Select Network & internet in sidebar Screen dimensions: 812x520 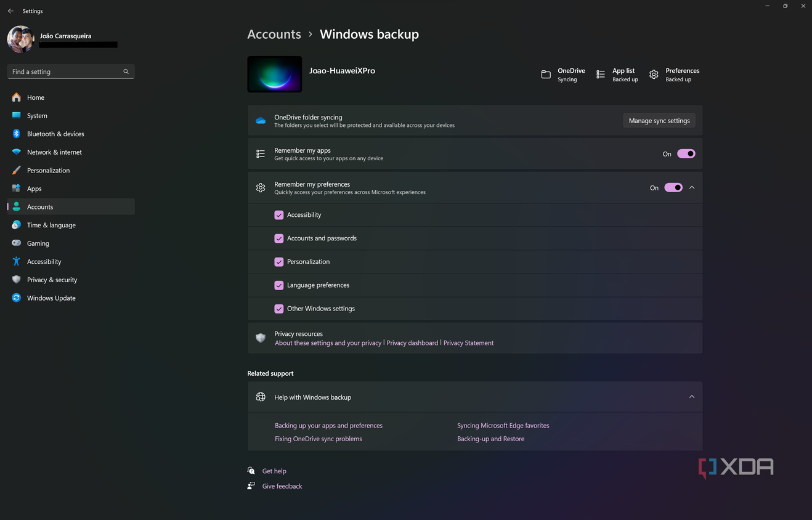point(71,152)
